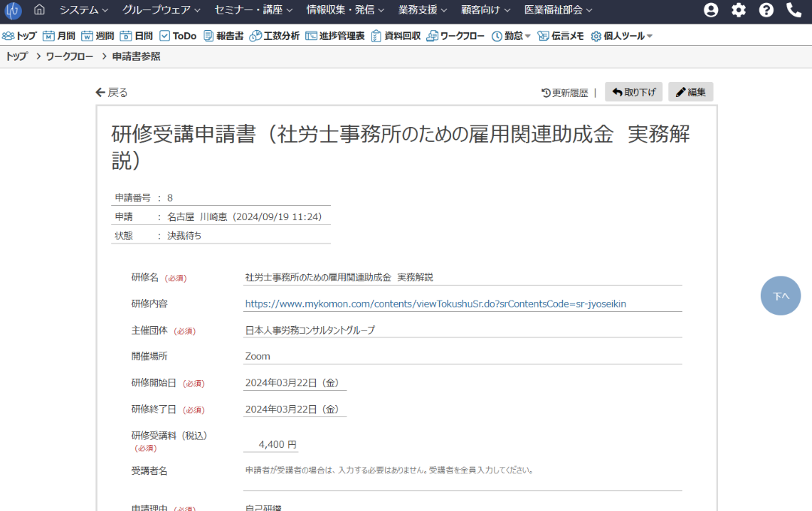Viewport: 812px width, 511px height.
Task: Click the 4,400 円 fee value
Action: 277,445
